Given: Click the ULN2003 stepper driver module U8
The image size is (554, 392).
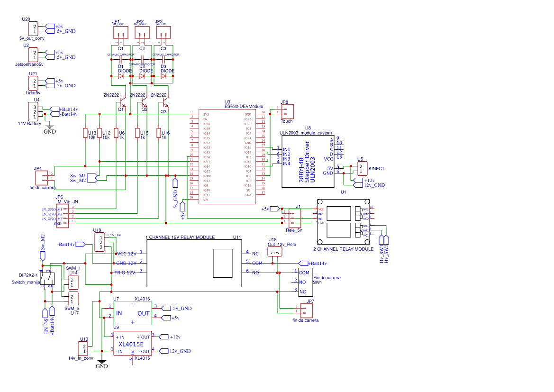Looking at the screenshot, I should tap(307, 161).
